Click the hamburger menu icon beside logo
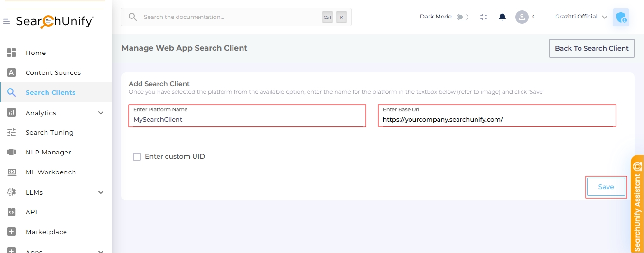The height and width of the screenshot is (253, 644). tap(6, 21)
